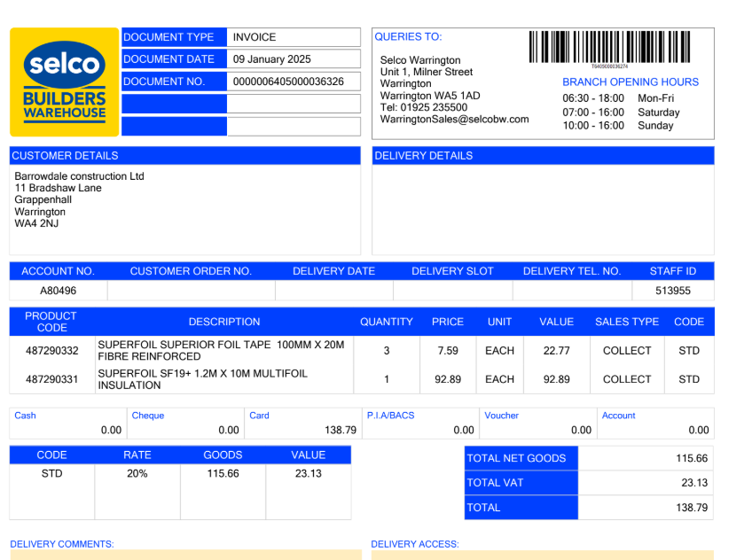Click Superfoil SF19+ Multifoil Insulation description

203,379
